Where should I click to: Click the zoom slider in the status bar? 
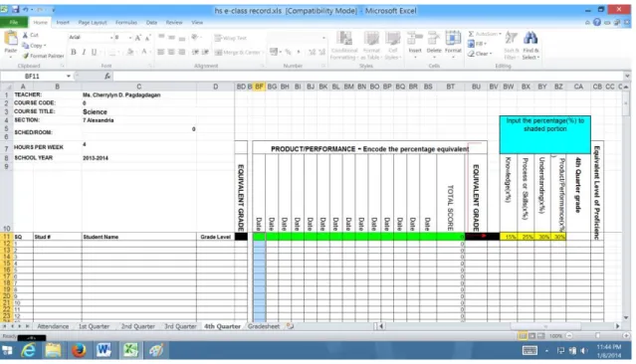pos(597,335)
